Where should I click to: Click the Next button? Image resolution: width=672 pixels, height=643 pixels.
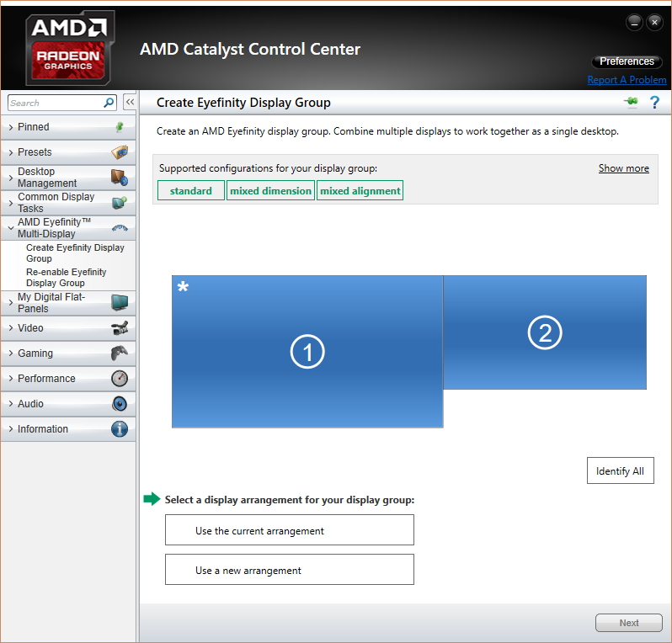(629, 623)
